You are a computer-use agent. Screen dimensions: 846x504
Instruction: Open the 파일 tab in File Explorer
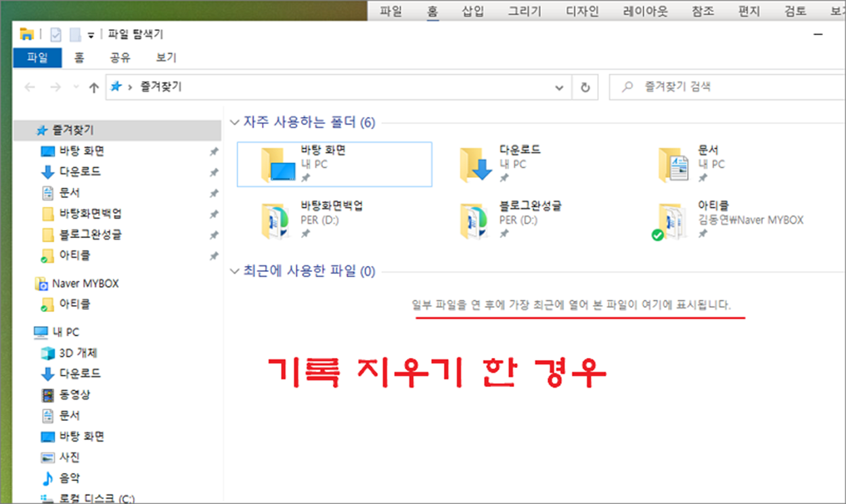point(37,58)
